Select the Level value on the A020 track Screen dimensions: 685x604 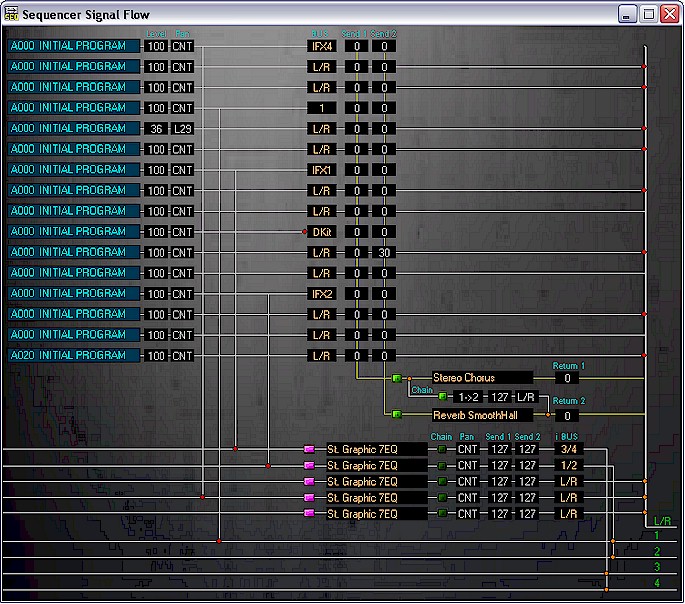pyautogui.click(x=156, y=356)
